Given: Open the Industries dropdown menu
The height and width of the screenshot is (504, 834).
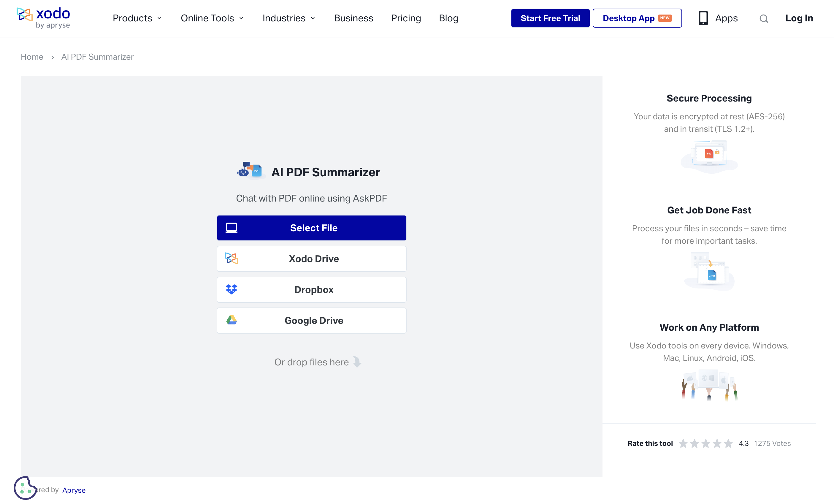Looking at the screenshot, I should click(x=288, y=18).
